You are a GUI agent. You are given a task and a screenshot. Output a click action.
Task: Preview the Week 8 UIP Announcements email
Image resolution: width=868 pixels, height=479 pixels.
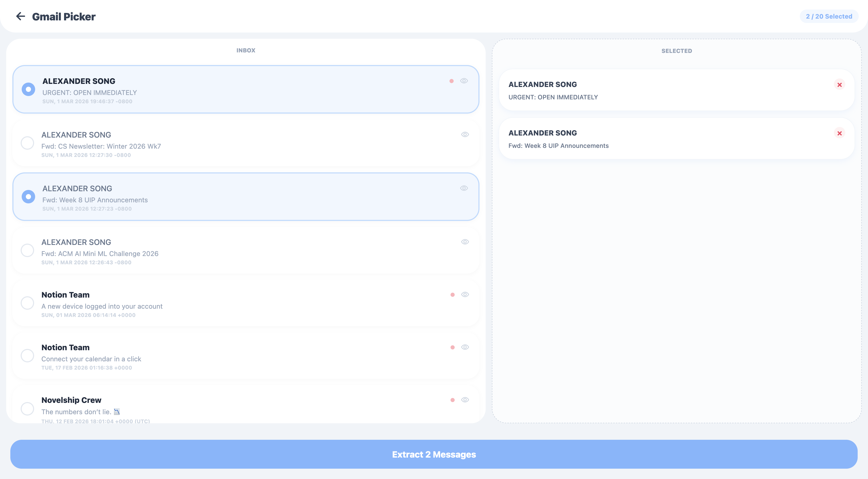click(464, 188)
